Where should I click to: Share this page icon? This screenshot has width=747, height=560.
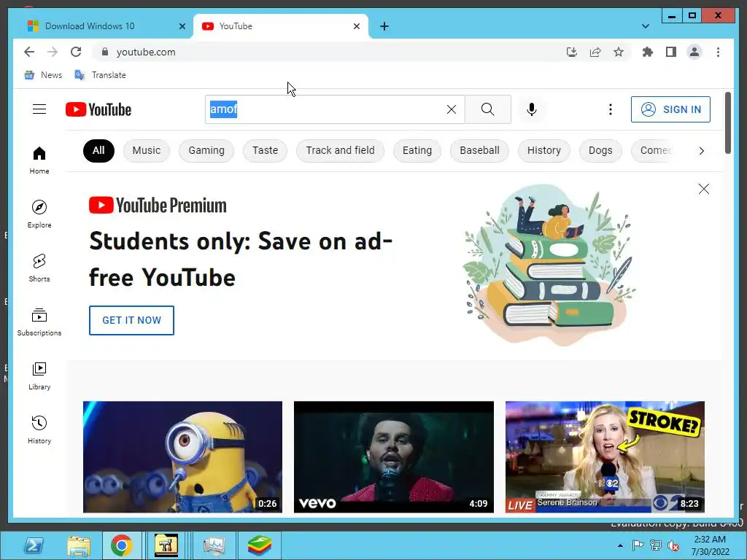coord(595,52)
